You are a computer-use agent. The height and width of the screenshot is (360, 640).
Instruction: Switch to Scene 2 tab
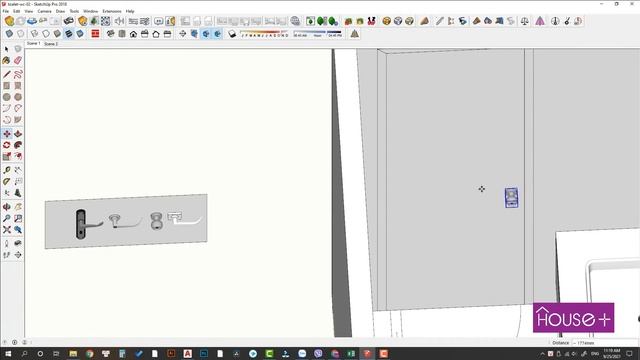[51, 44]
